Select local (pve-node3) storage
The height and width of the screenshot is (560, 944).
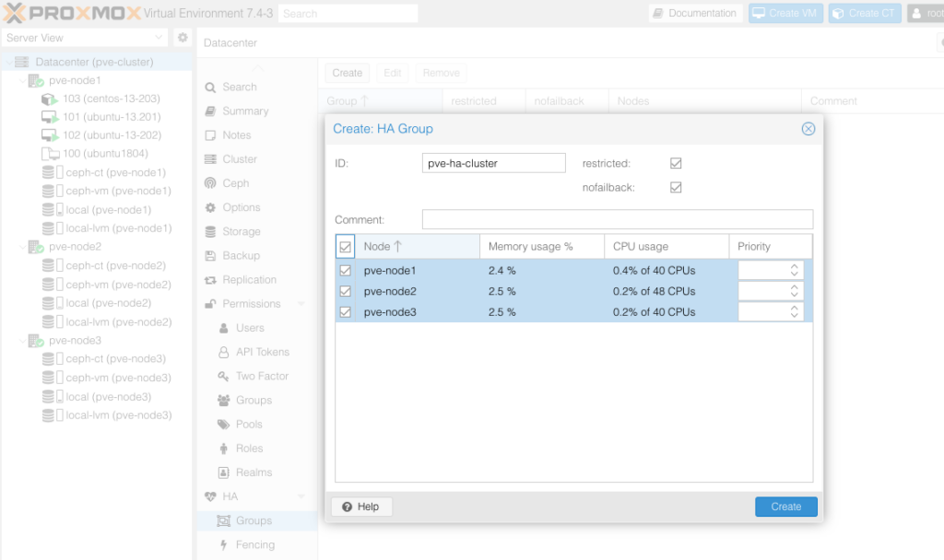pyautogui.click(x=109, y=397)
